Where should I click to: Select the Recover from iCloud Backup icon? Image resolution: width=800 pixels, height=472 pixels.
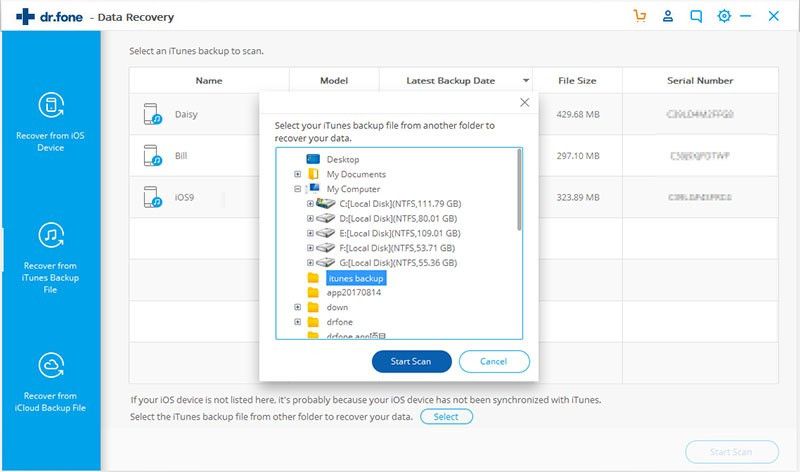pos(51,365)
